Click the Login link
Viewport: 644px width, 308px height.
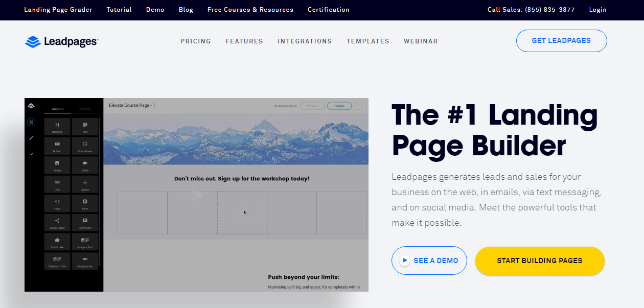(x=597, y=10)
